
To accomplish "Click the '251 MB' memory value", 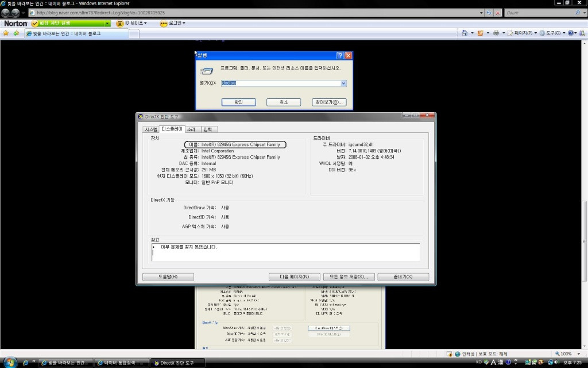I will pos(208,170).
